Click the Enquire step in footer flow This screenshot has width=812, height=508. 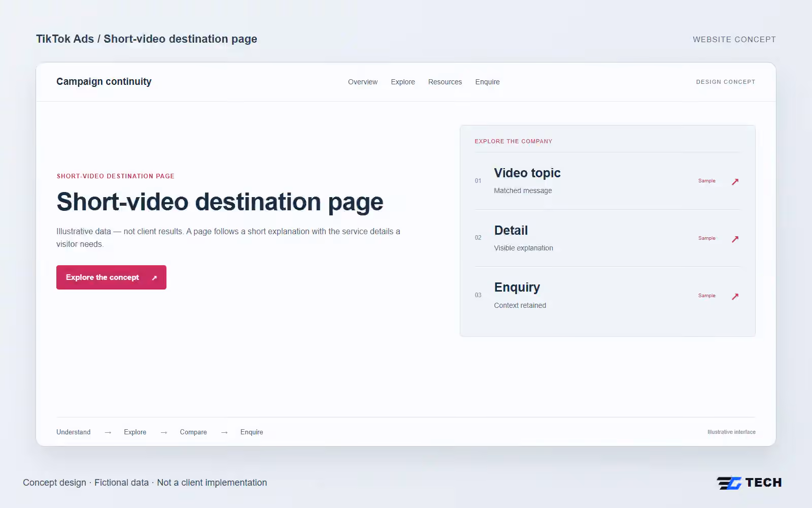pos(252,432)
